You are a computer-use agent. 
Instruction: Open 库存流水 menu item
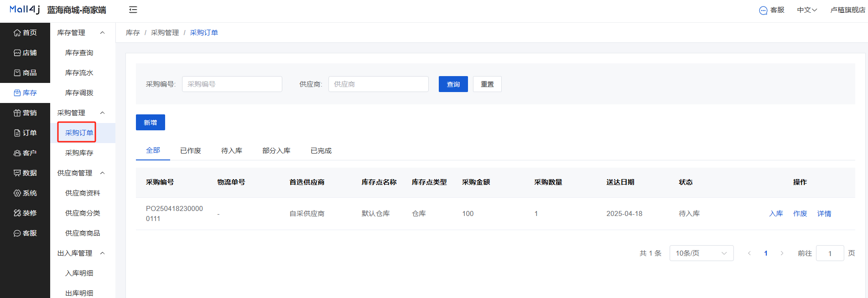[x=79, y=73]
